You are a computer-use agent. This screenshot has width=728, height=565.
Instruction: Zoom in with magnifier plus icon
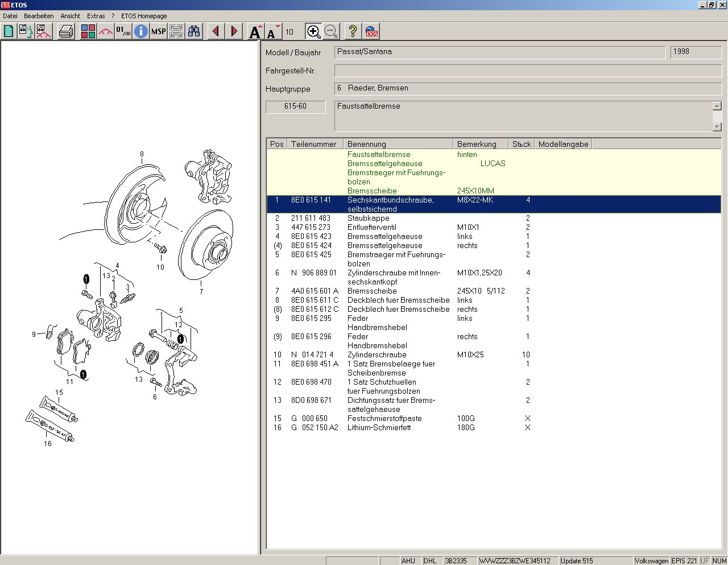click(313, 31)
